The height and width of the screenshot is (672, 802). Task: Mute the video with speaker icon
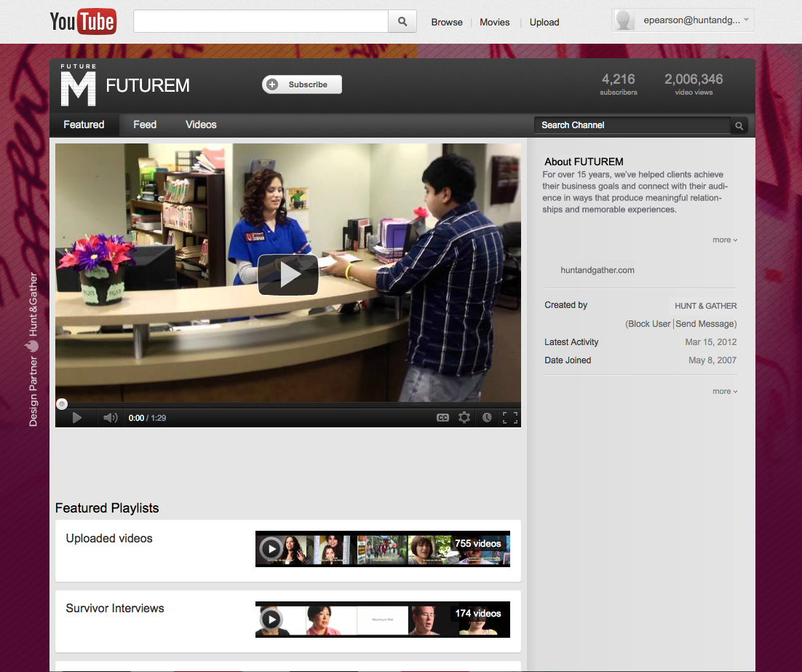110,418
